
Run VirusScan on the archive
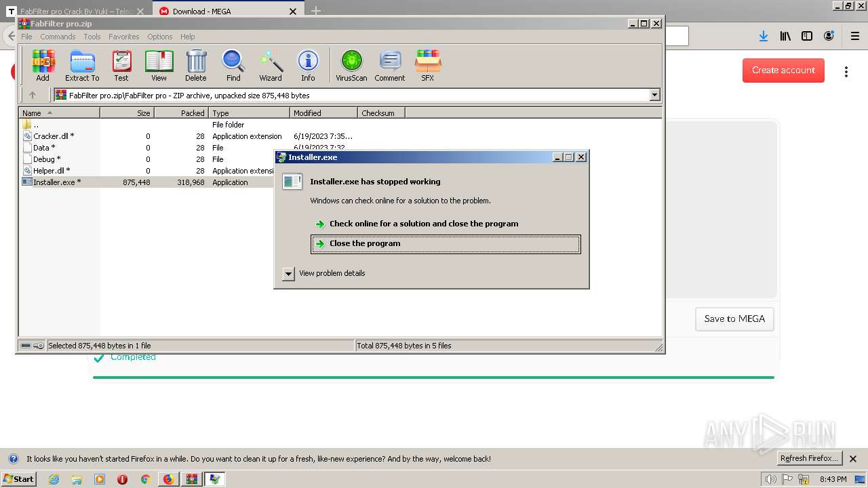(x=351, y=66)
